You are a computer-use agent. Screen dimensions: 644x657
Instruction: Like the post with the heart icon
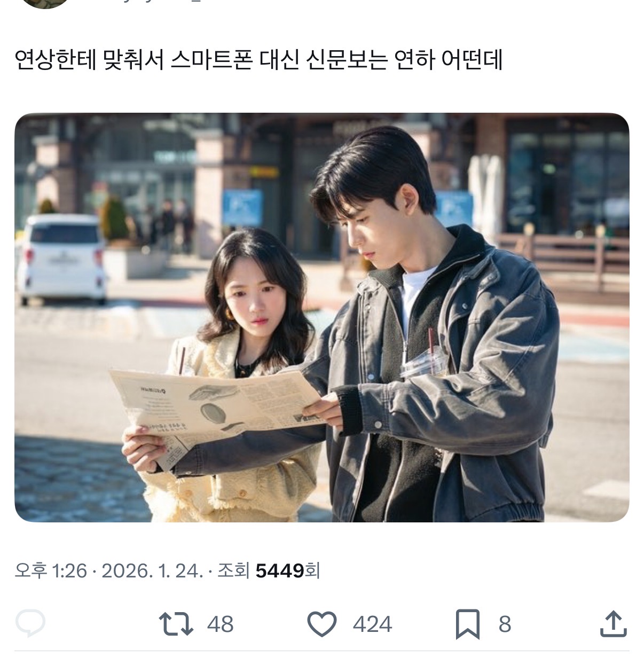[323, 624]
